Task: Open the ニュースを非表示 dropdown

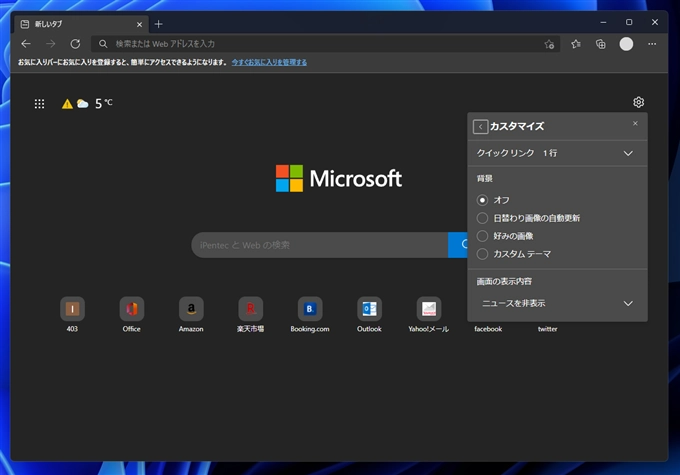Action: [x=557, y=303]
